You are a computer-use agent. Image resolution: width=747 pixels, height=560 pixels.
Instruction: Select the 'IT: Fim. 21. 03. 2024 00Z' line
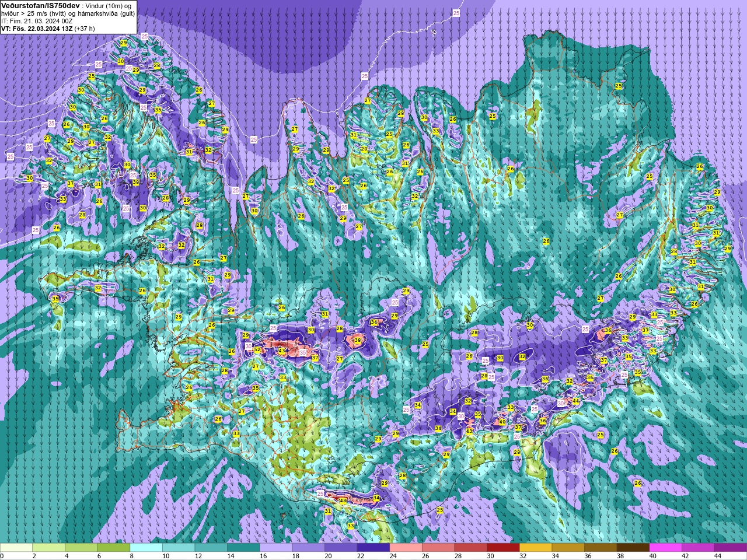[x=37, y=21]
